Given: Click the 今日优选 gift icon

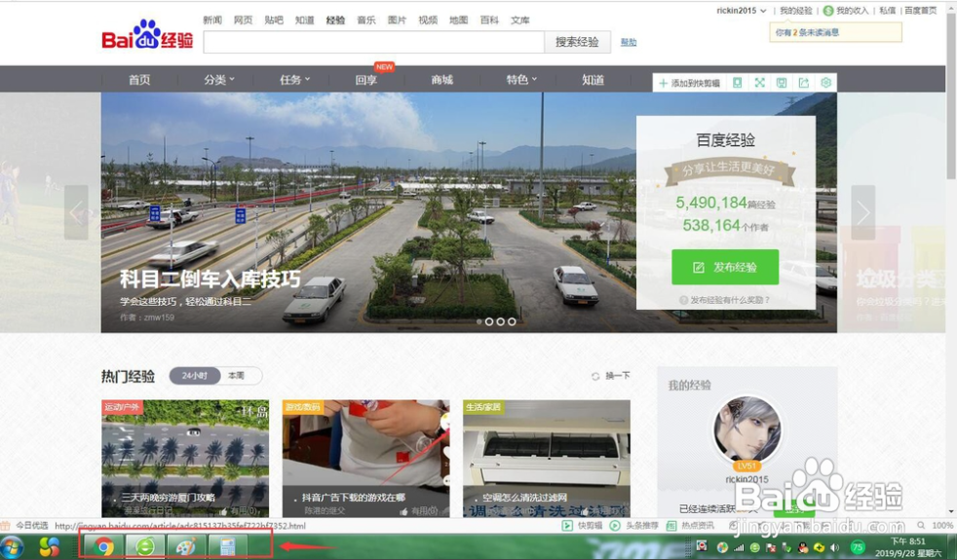Looking at the screenshot, I should [x=6, y=525].
